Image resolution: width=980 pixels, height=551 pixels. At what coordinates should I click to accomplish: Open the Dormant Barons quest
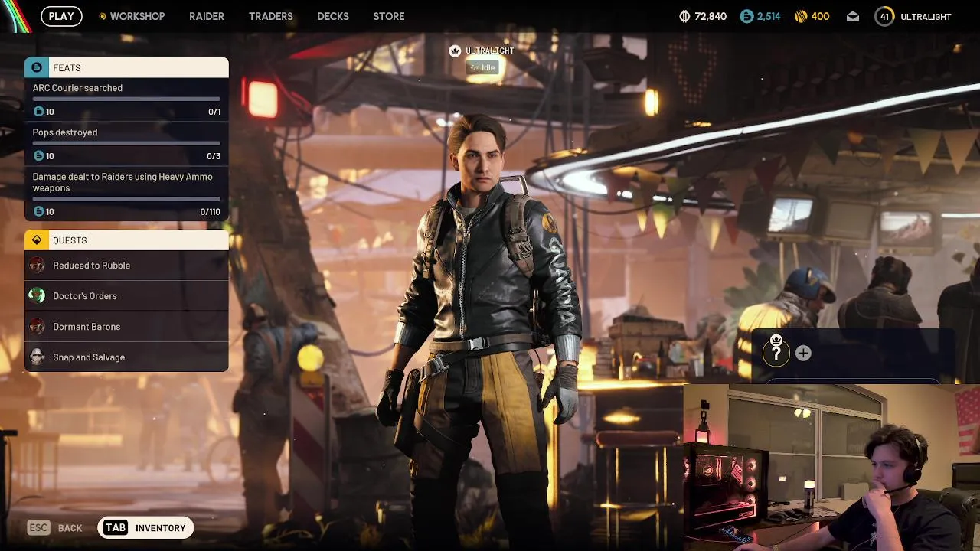pos(126,327)
